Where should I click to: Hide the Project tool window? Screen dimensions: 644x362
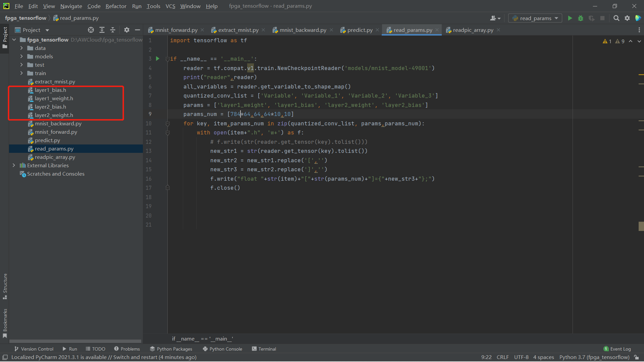point(138,30)
